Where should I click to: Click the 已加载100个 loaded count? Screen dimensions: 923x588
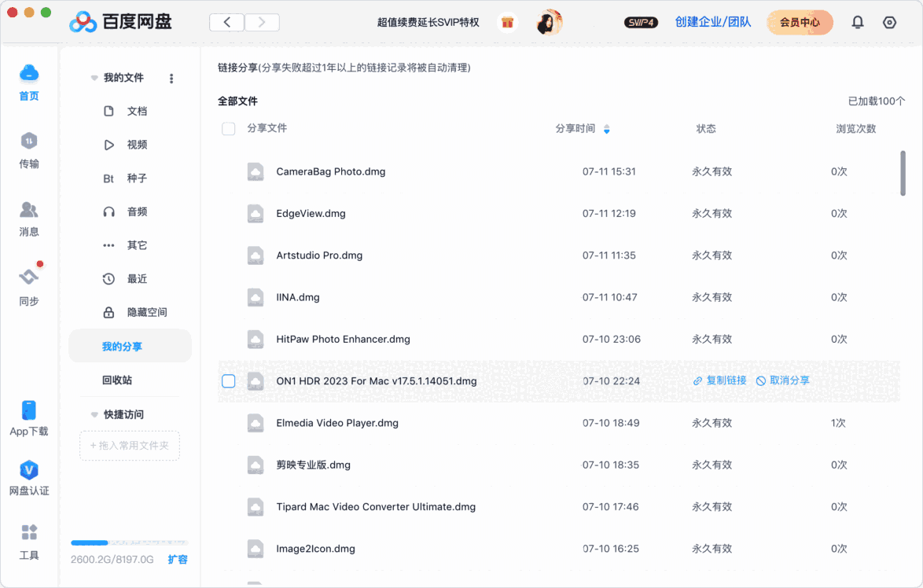(x=877, y=101)
